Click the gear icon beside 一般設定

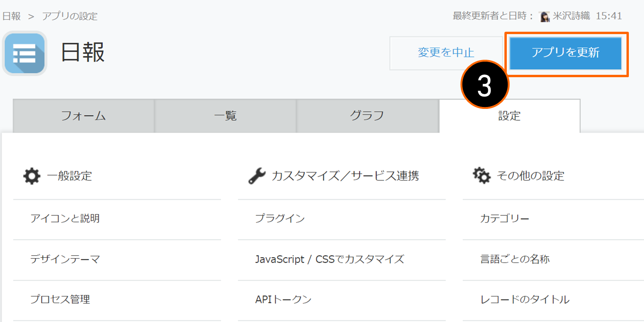[x=32, y=176]
